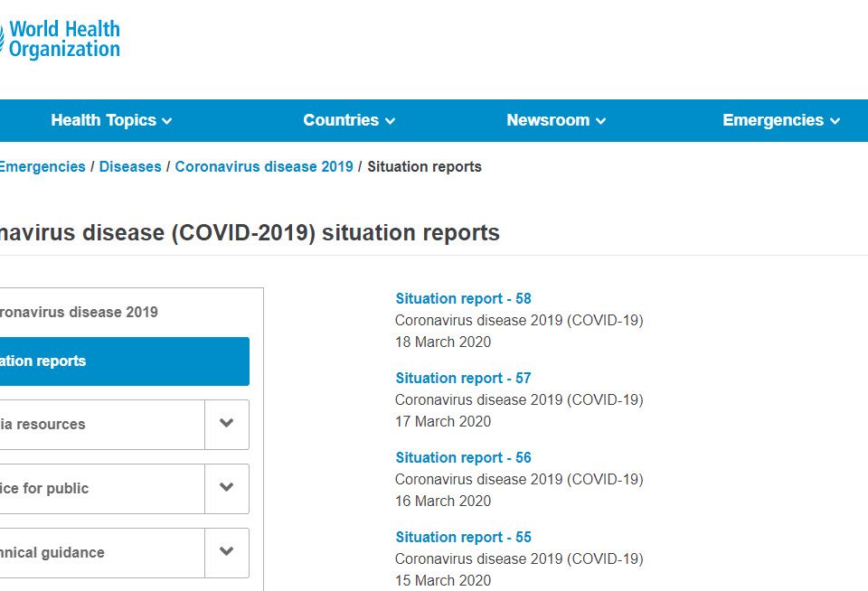868x591 pixels.
Task: Click the World Health Organization logo
Action: point(60,39)
